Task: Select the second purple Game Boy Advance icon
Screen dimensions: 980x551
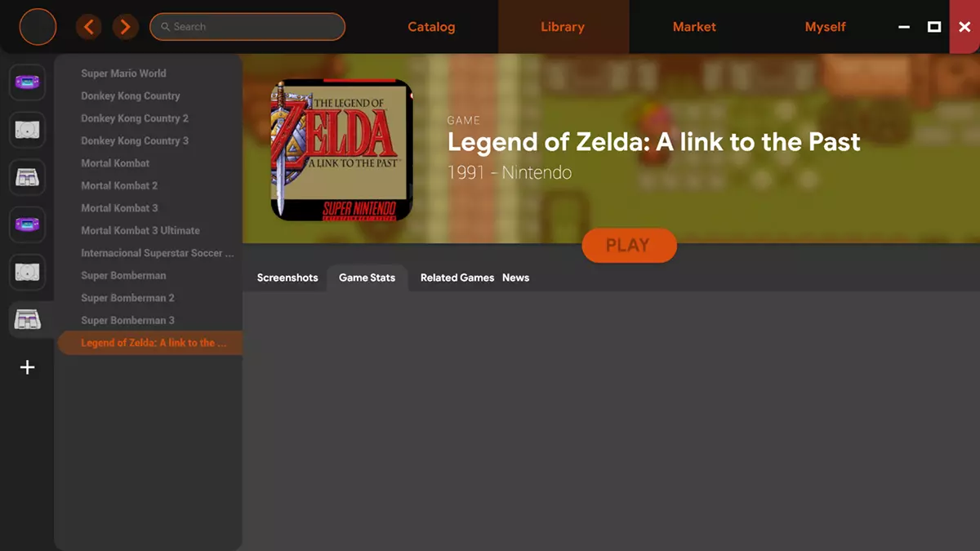Action: 27,224
